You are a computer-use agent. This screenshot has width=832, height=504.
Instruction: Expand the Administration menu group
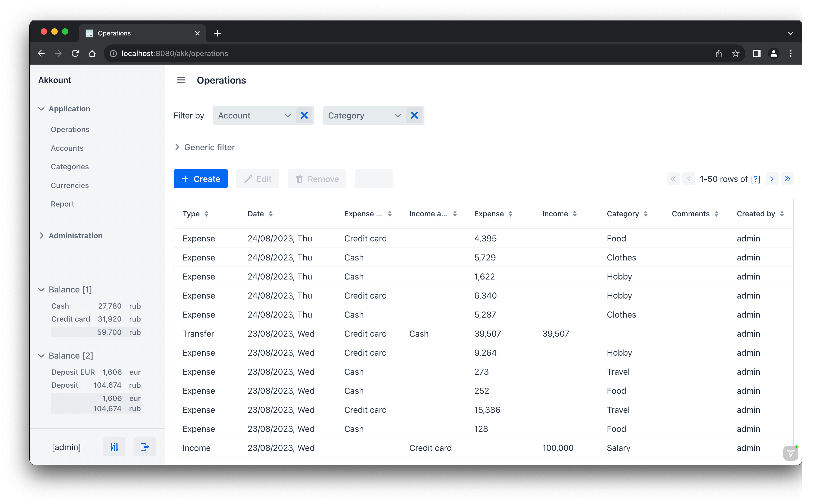75,235
